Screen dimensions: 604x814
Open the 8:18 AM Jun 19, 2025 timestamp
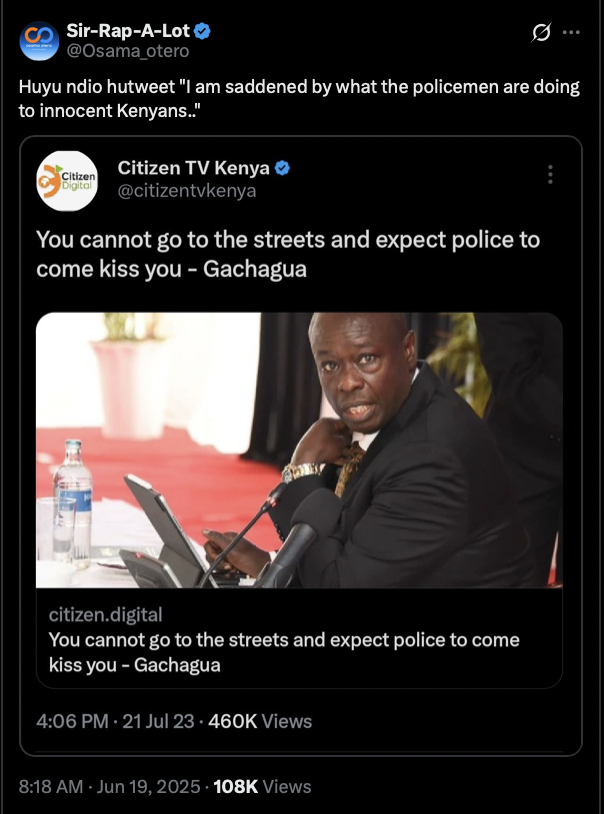(x=110, y=786)
